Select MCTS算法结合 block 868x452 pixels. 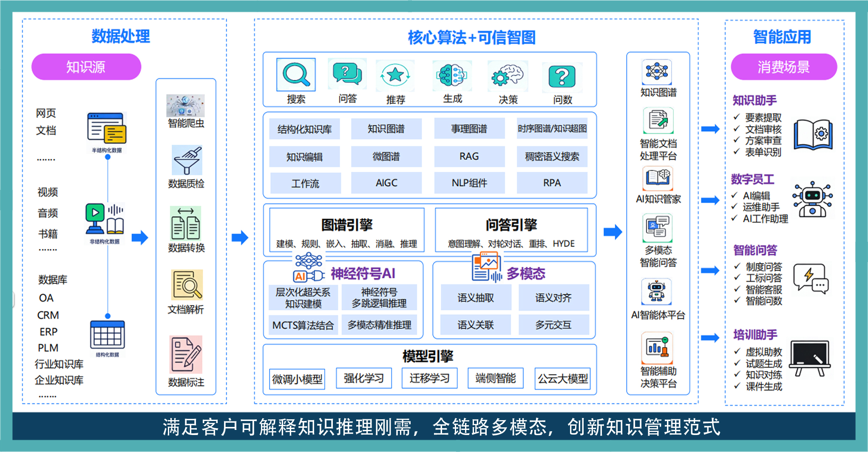click(303, 325)
